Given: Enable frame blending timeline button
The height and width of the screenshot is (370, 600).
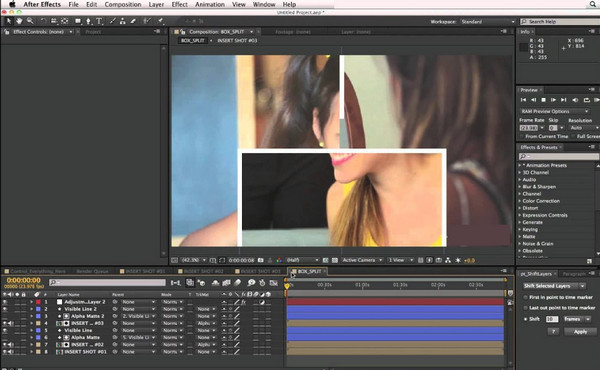Looking at the screenshot, I should point(227,283).
